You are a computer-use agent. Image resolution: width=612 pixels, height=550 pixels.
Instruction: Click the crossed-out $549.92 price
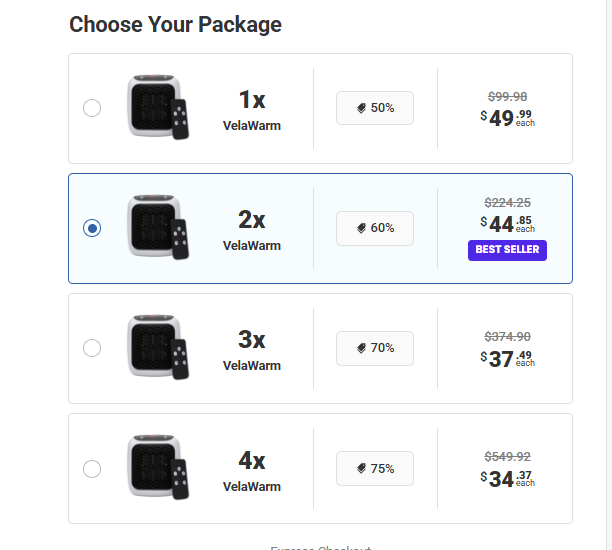[x=507, y=456]
